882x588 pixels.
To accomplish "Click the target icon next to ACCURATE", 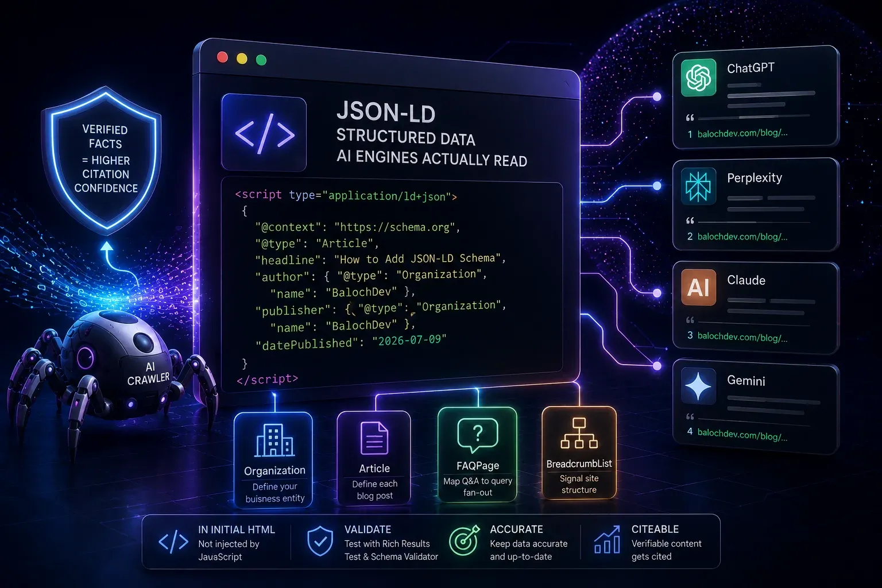I will [x=464, y=540].
